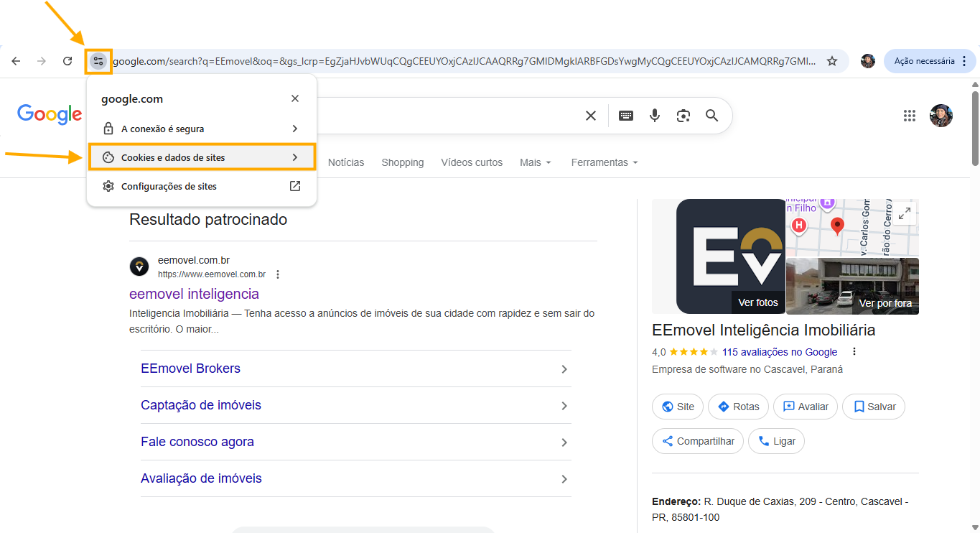Expand the map thumbnail

905,213
